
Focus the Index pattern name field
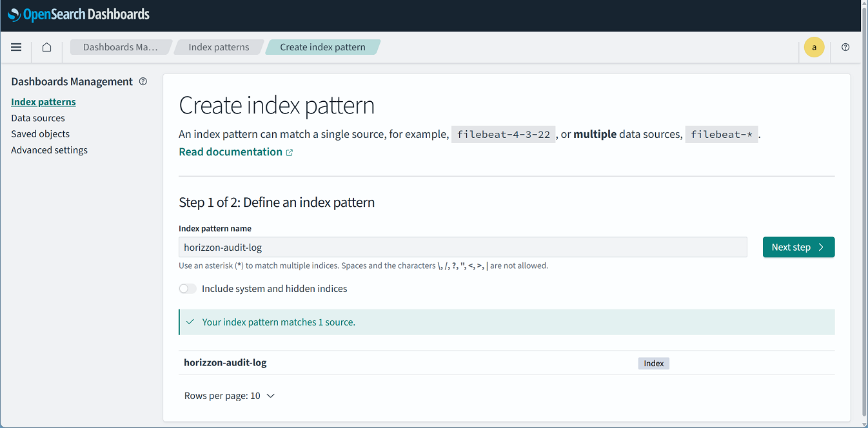click(462, 247)
